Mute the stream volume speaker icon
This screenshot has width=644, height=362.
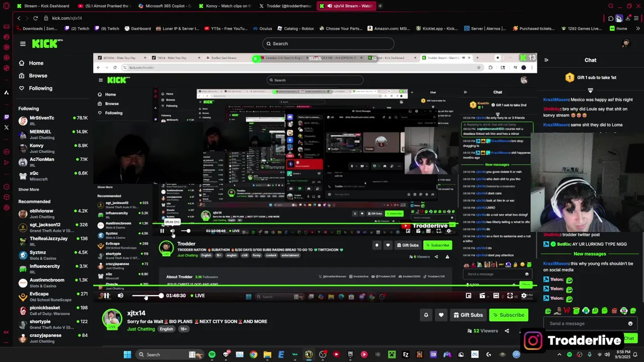pos(120,296)
